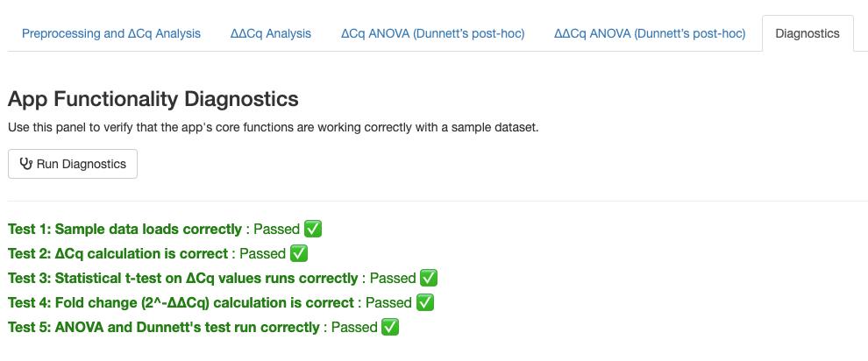The height and width of the screenshot is (361, 868).
Task: Click the green checkmark for ΔCq calculation test
Action: 299,253
